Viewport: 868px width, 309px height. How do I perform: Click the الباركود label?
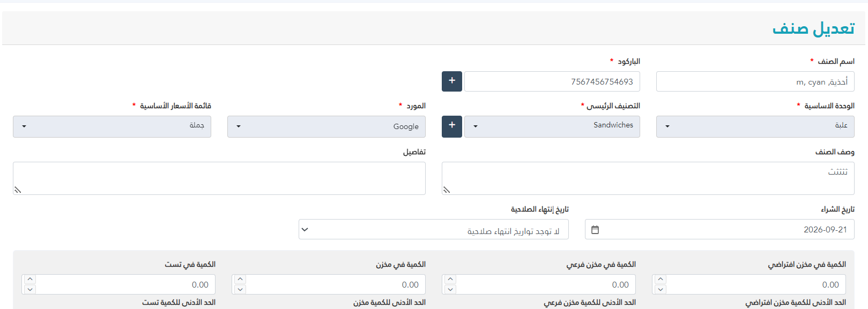tap(629, 61)
